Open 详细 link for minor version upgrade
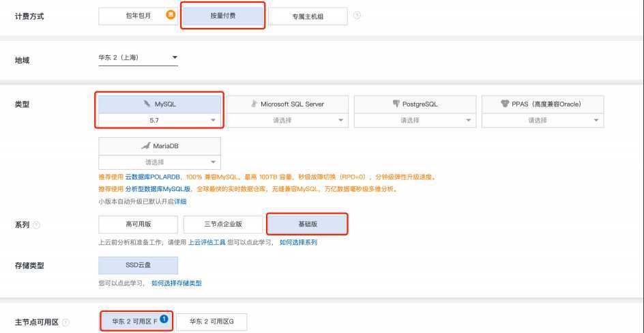 (180, 201)
